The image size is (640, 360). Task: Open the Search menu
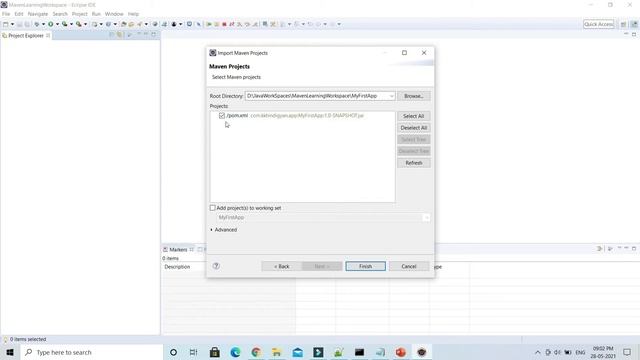(x=60, y=14)
